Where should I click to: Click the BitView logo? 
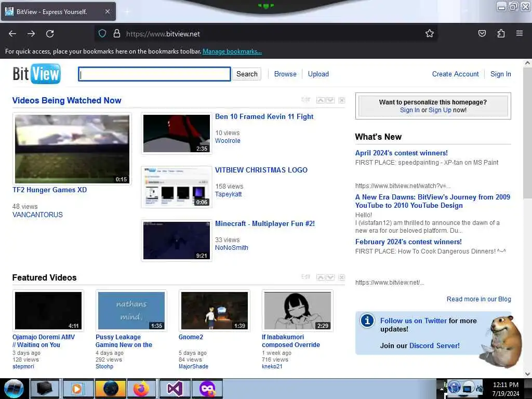(37, 74)
